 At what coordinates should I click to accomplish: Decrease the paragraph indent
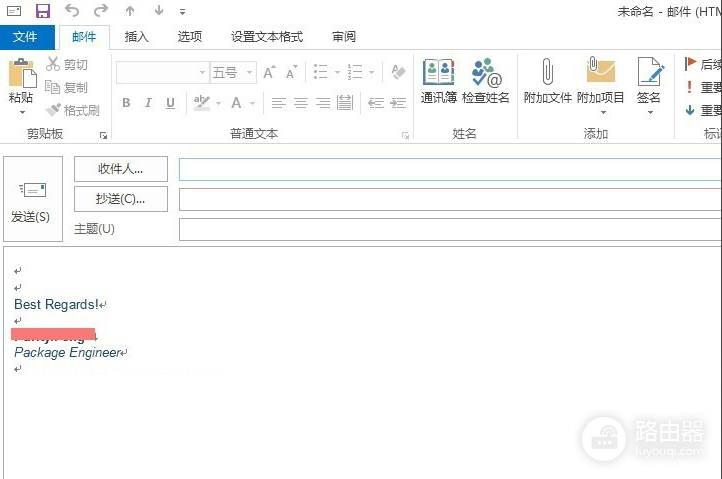[376, 103]
